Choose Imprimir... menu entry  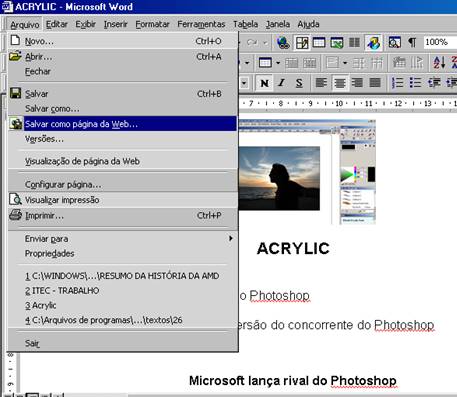coord(123,216)
